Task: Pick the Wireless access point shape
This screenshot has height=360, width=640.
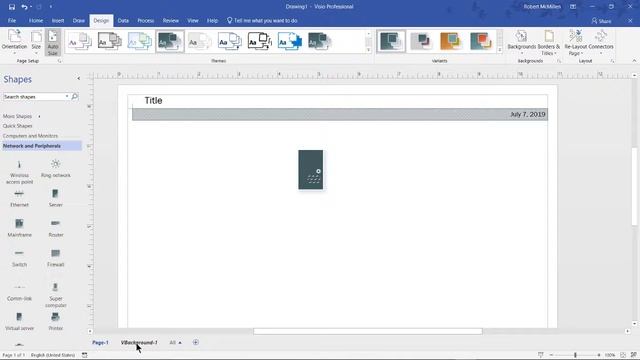Action: pyautogui.click(x=19, y=172)
